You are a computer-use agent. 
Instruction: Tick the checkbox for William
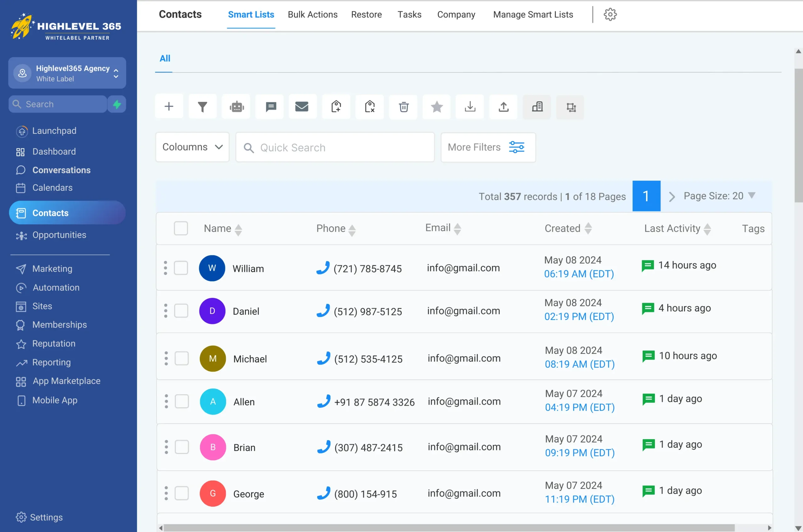[x=181, y=268]
